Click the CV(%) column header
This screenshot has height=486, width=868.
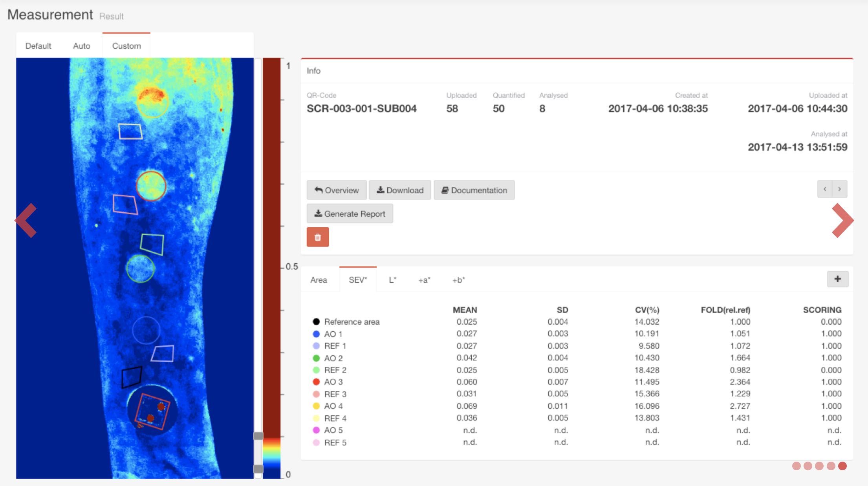point(647,310)
